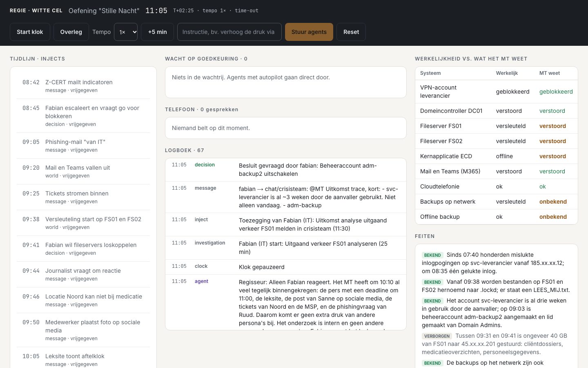588x368 pixels.
Task: Start the exercise clock
Action: [x=30, y=32]
